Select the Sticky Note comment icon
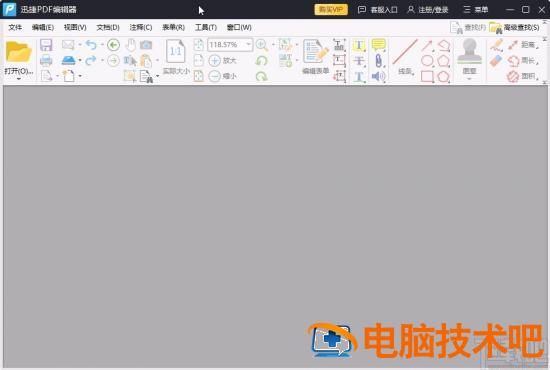Viewport: 550px width, 370px height. tap(378, 45)
